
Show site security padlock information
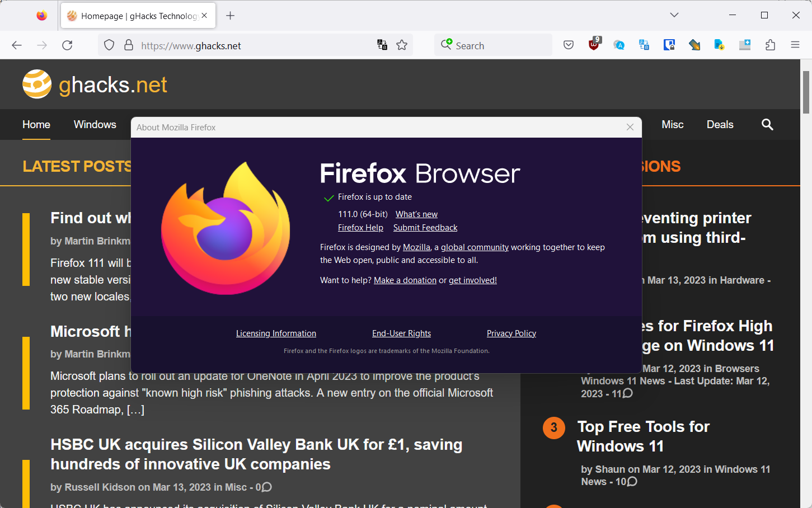click(129, 45)
